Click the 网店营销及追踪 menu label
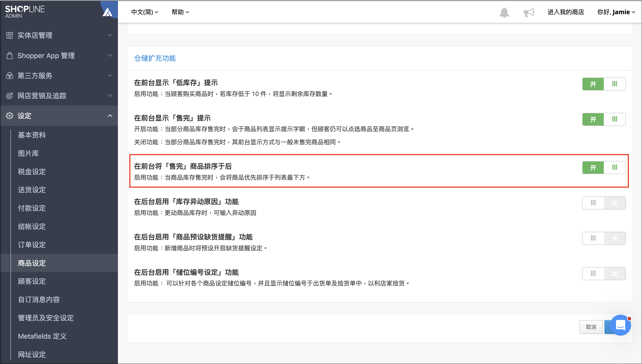This screenshot has height=364, width=642. [42, 96]
